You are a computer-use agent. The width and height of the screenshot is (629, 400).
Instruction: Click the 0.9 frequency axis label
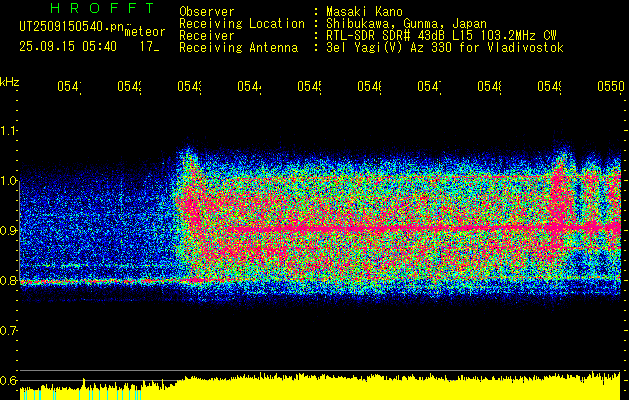coord(9,230)
